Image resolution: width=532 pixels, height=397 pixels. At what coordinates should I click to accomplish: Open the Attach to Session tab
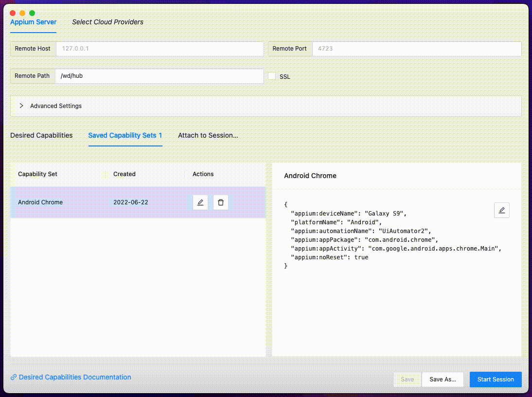coord(208,135)
